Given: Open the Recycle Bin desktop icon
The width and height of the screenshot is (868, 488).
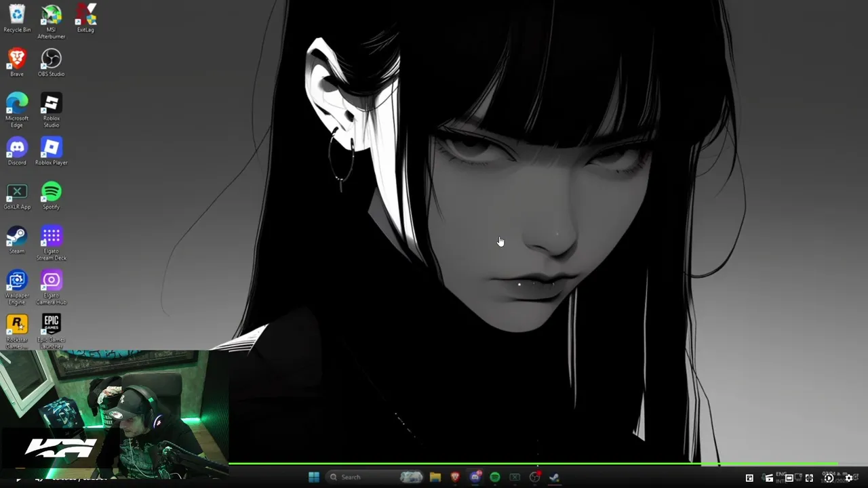Looking at the screenshot, I should (17, 18).
